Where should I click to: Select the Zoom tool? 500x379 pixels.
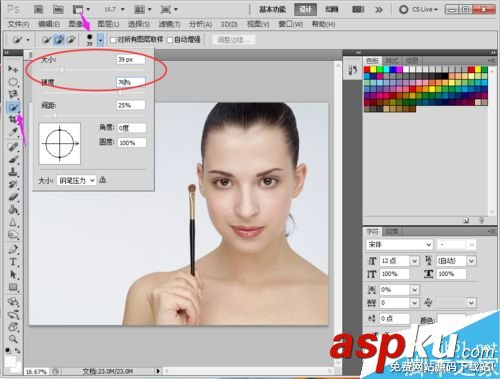tap(13, 339)
